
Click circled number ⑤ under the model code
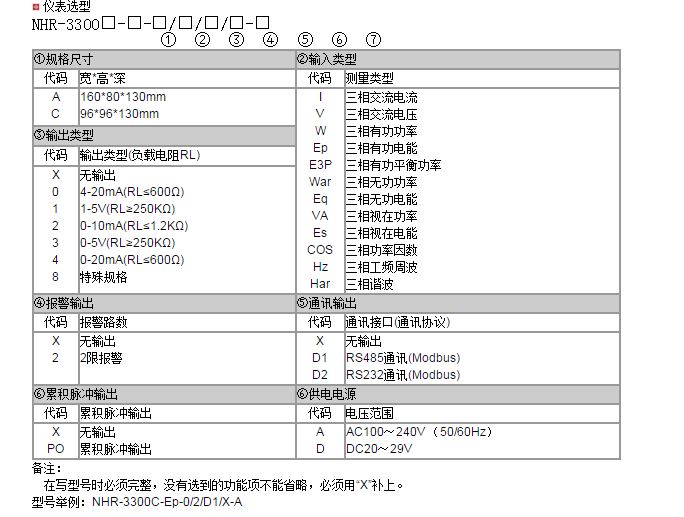pos(305,40)
